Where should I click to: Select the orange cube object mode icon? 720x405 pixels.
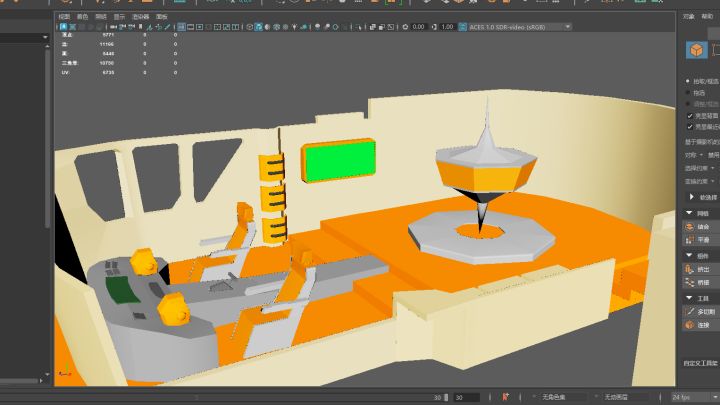[695, 50]
